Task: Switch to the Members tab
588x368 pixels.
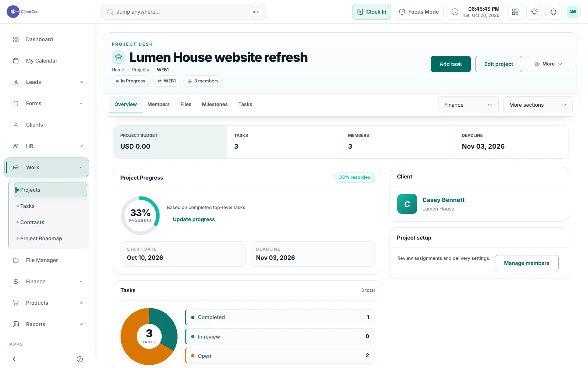Action: [158, 105]
